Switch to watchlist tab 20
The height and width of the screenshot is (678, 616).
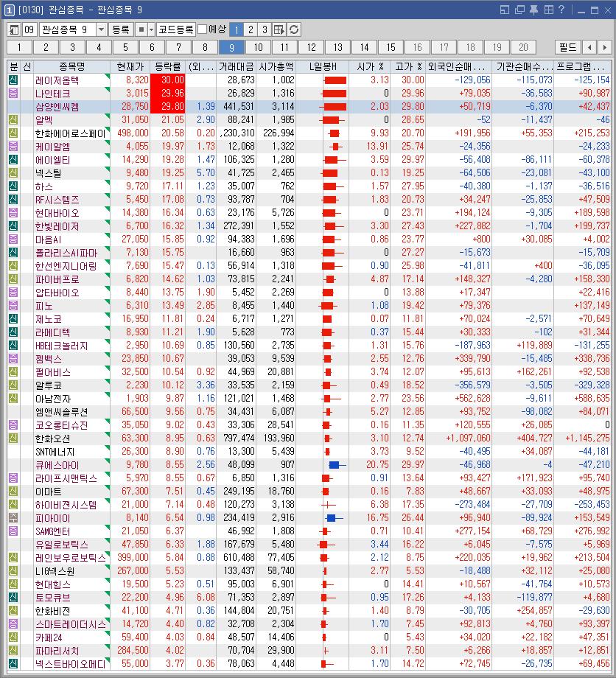(523, 47)
